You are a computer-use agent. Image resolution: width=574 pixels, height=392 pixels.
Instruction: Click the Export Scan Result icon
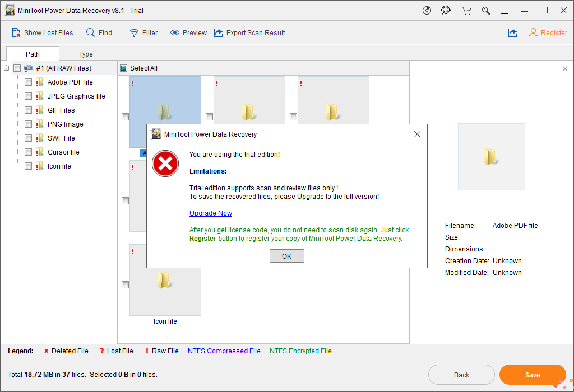[x=218, y=33]
